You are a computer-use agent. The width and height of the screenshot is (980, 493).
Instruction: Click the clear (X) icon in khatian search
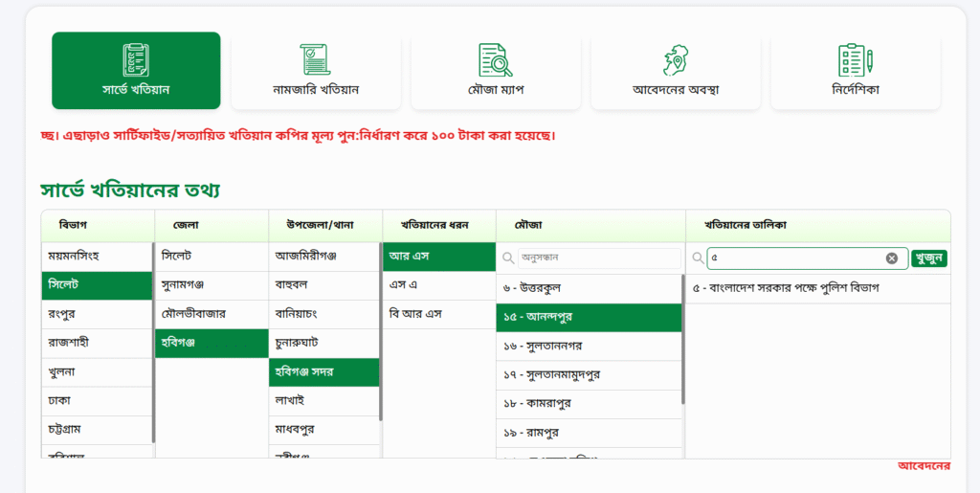[891, 258]
